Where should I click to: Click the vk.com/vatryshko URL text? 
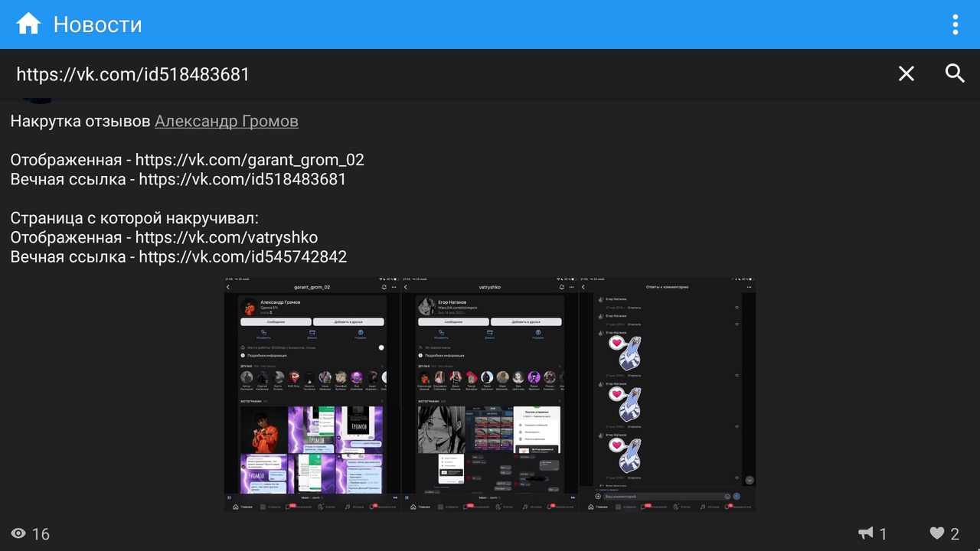point(226,237)
